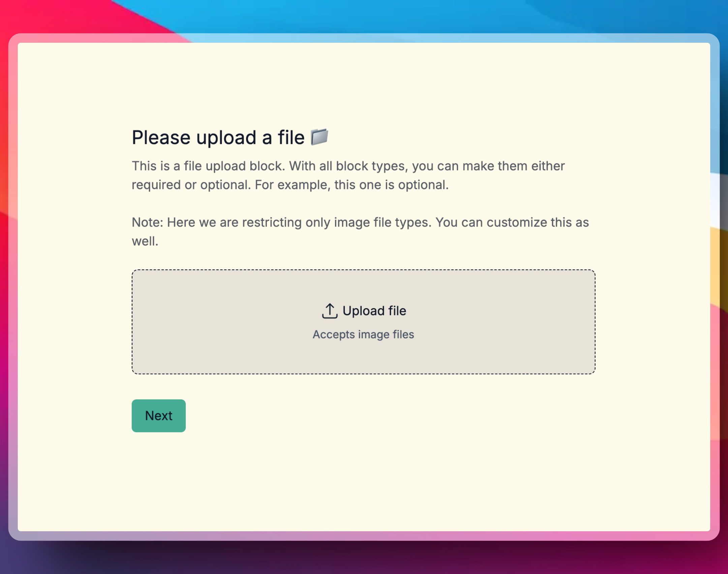Click the phrase 'image file types' in note
This screenshot has height=574, width=728.
pyautogui.click(x=382, y=222)
